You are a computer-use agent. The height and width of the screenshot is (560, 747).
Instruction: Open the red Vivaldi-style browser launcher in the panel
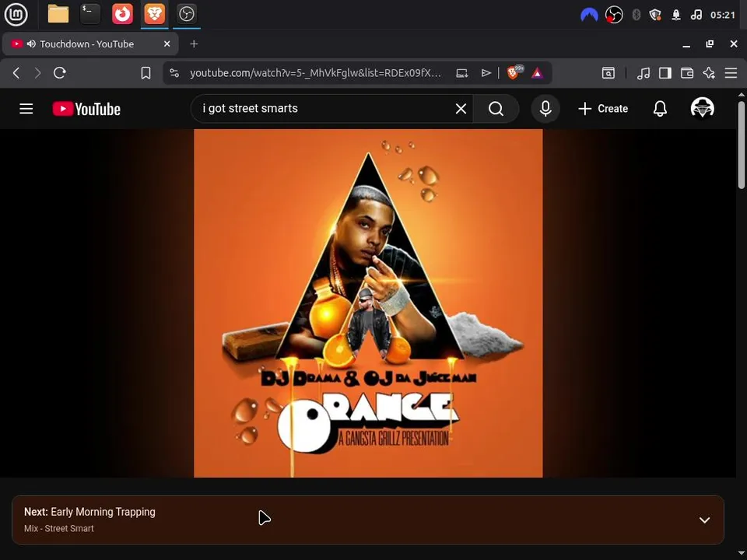click(x=122, y=14)
